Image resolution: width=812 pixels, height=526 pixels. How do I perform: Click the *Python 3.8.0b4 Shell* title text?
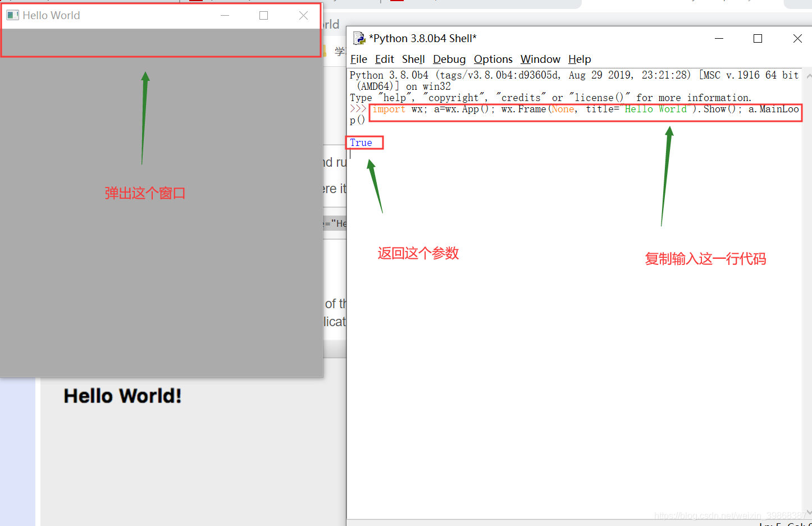422,38
